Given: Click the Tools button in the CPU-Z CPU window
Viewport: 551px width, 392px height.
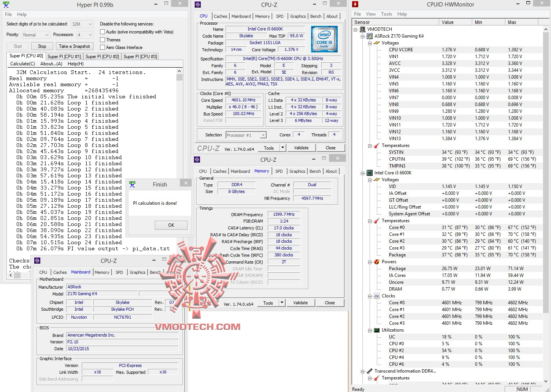Looking at the screenshot, I should click(x=269, y=148).
